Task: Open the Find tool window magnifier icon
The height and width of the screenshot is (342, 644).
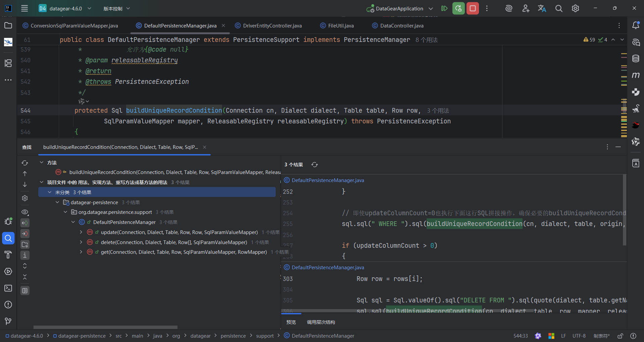Action: click(8, 238)
